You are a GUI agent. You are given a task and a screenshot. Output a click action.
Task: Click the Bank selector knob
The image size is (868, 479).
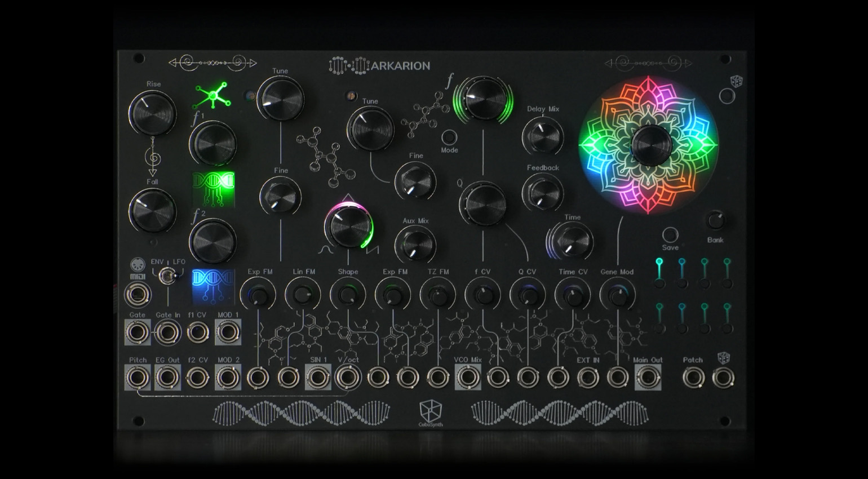(715, 220)
